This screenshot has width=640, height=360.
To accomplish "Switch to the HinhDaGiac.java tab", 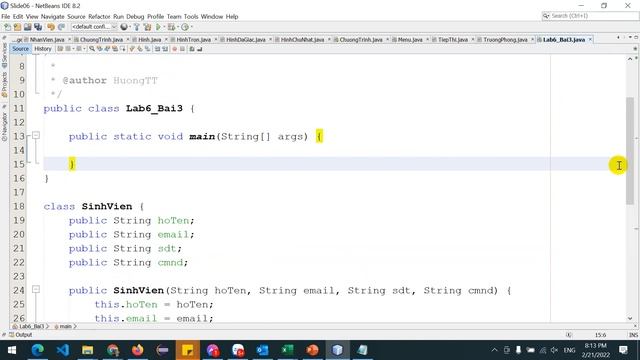I will point(246,40).
